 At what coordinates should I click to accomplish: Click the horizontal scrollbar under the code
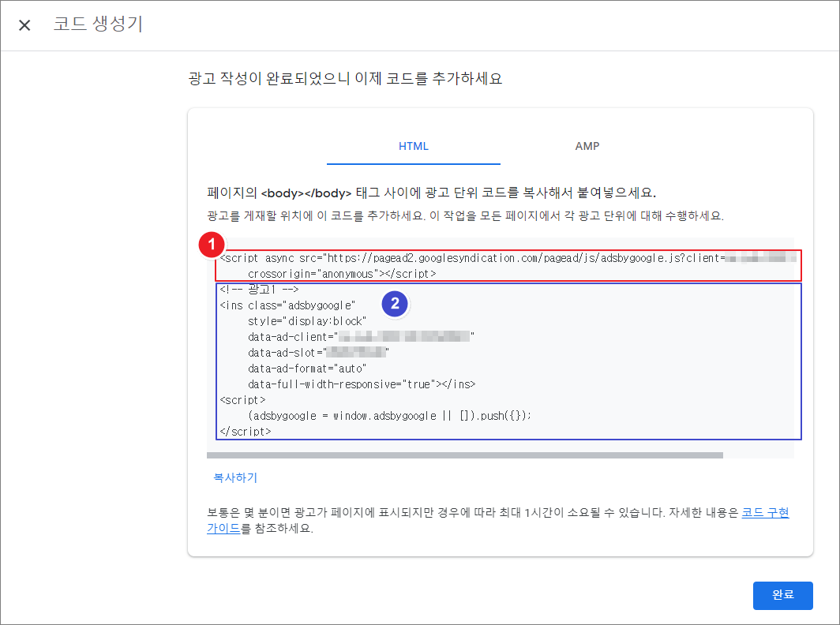point(465,455)
